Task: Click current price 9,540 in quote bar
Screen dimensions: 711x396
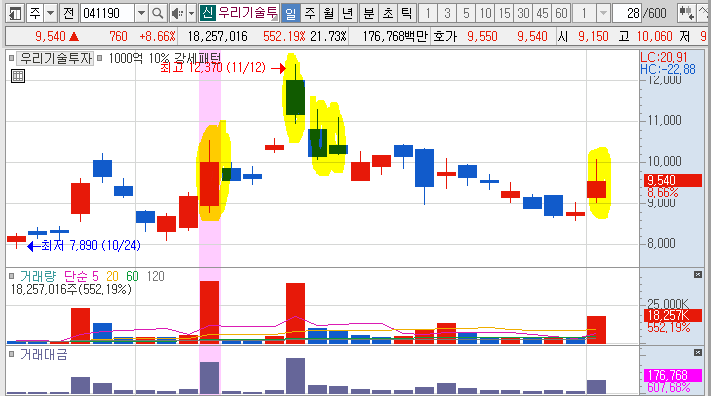Action: tap(50, 36)
